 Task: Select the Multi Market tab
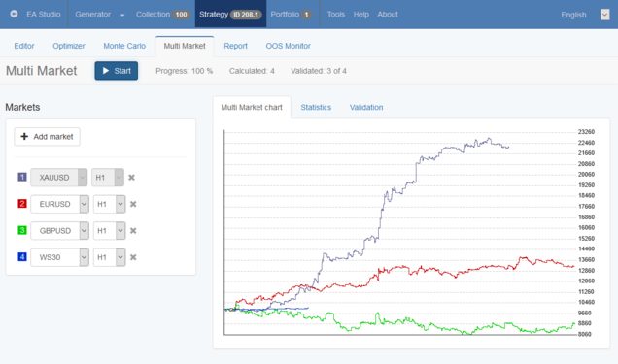click(x=185, y=46)
